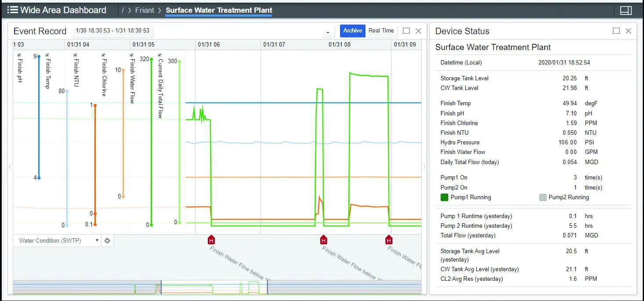Switch to Real Time mode
Viewport: 644px width, 301px height.
tap(381, 31)
